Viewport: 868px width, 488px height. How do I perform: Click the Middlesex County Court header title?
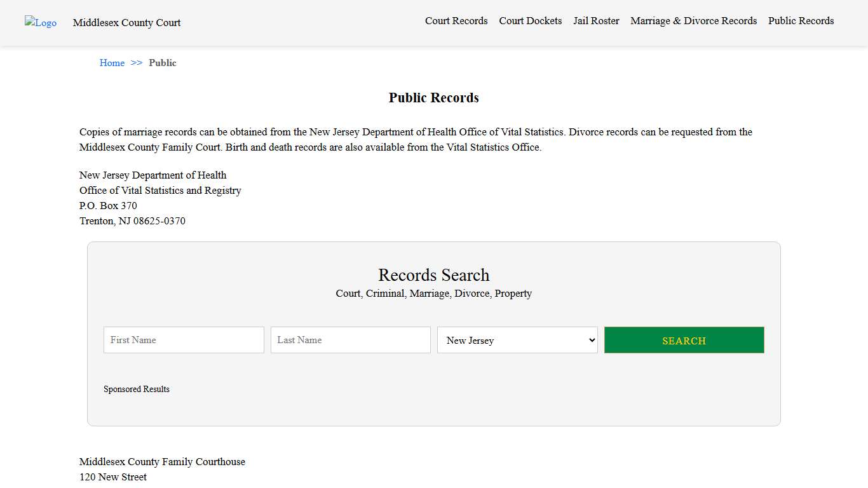[x=126, y=23]
